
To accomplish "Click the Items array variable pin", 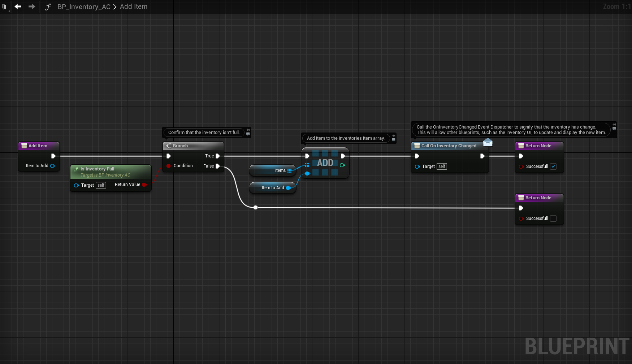I will [289, 170].
